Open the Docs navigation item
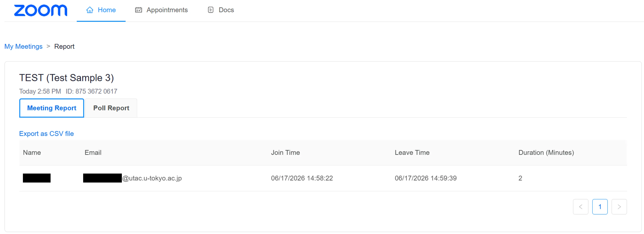 coord(221,10)
